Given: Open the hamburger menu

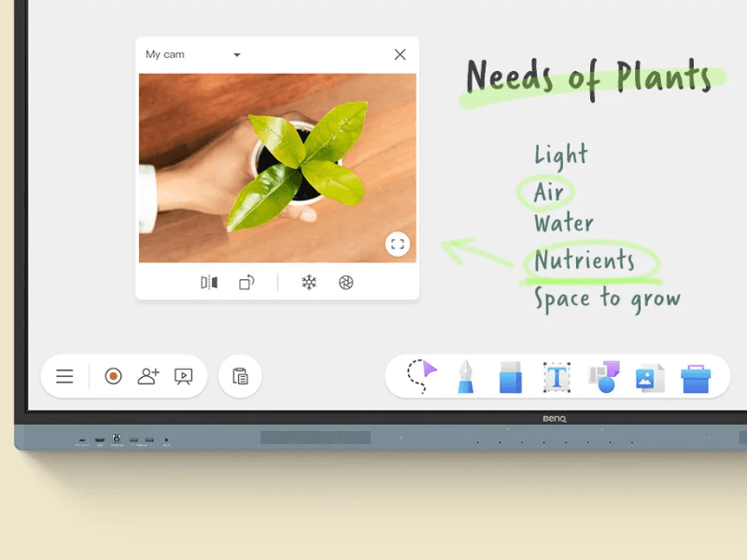Looking at the screenshot, I should point(64,376).
